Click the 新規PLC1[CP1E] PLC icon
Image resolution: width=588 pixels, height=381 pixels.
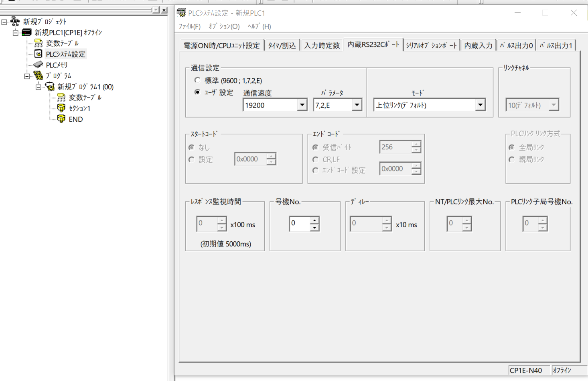[26, 32]
